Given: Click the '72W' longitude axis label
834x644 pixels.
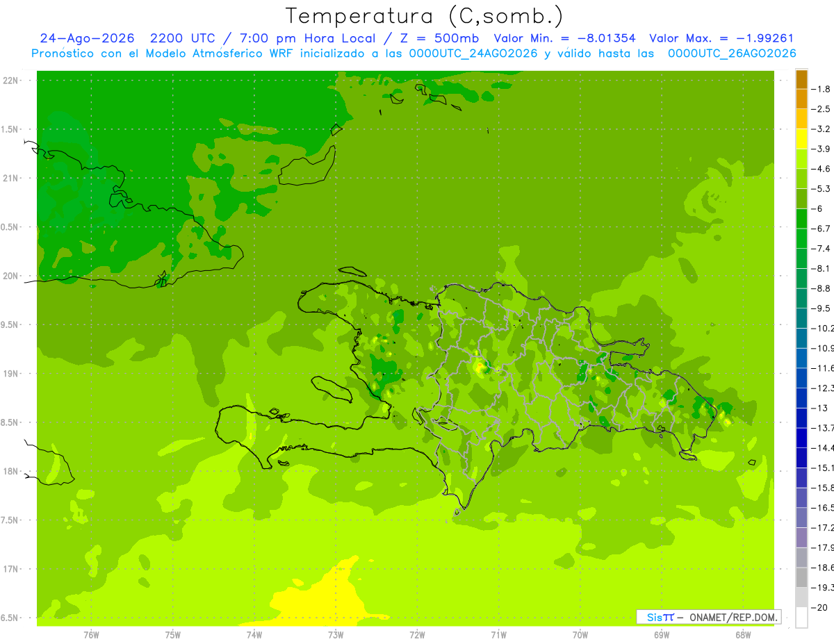Looking at the screenshot, I should (417, 635).
